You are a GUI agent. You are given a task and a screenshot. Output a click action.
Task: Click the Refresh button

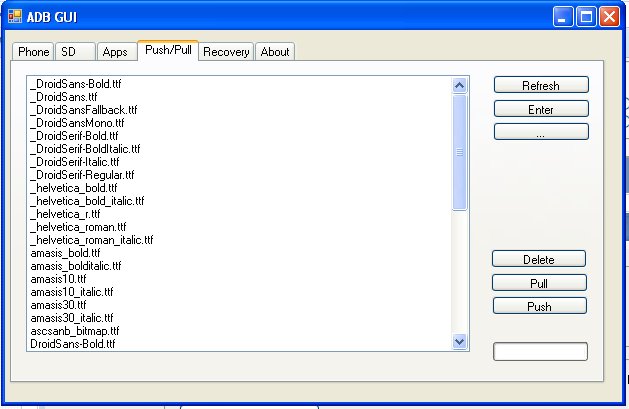pyautogui.click(x=541, y=85)
